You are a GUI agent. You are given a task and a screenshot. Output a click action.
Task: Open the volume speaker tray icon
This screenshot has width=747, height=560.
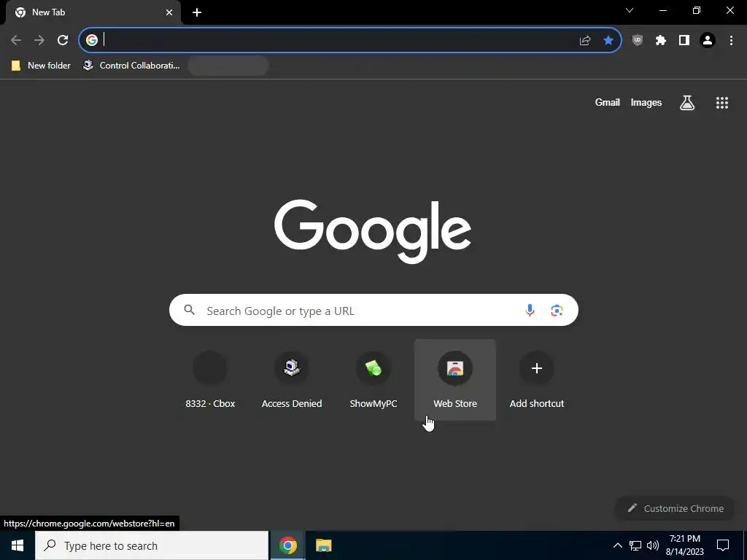click(653, 545)
